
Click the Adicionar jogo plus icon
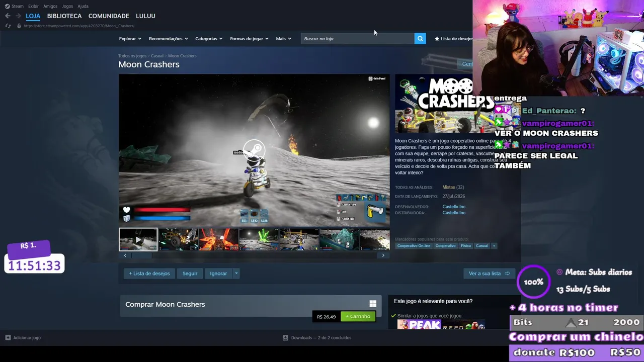pos(8,338)
